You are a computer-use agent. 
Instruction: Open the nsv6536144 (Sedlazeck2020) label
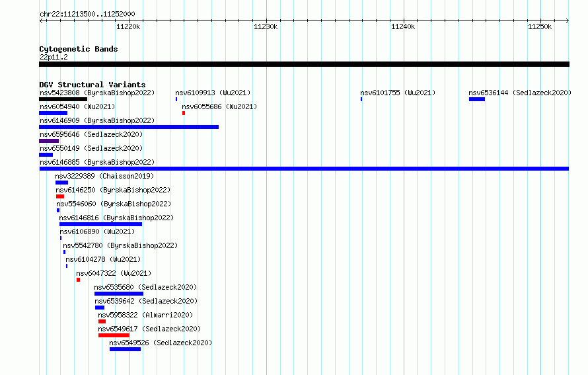(520, 93)
